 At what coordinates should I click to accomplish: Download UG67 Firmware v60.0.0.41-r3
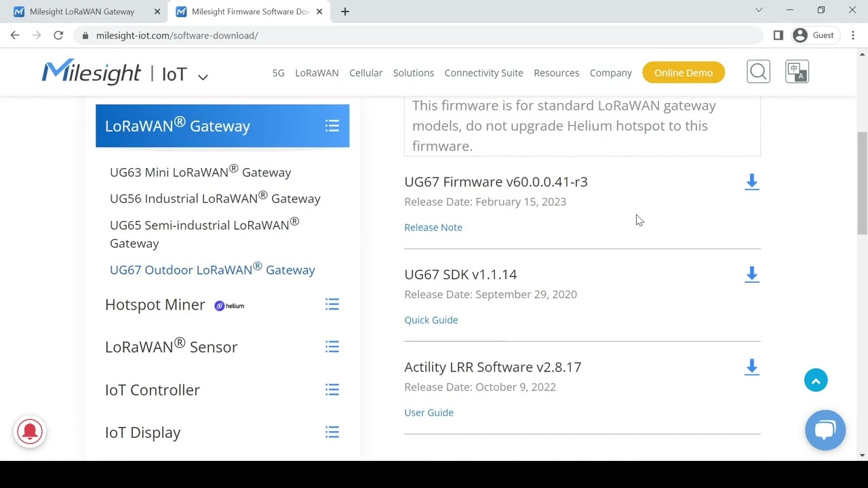[x=751, y=182]
